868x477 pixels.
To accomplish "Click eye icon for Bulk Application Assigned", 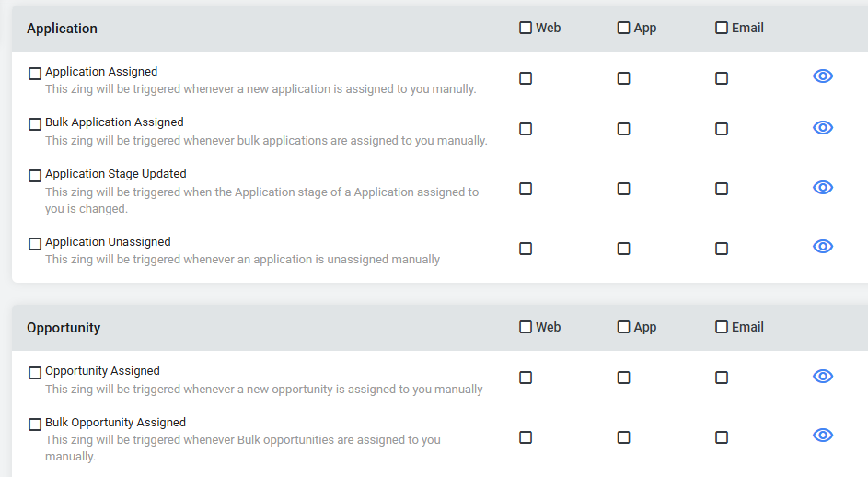I will tap(823, 127).
